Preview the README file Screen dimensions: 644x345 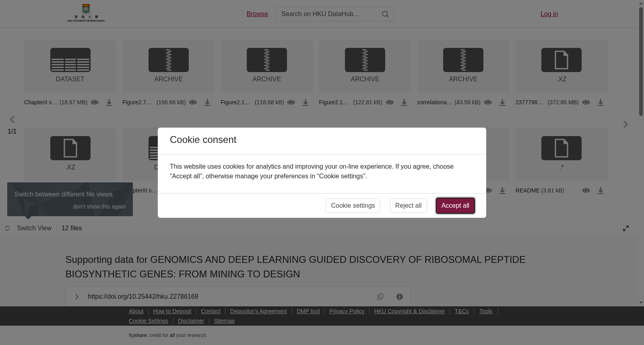pos(586,190)
